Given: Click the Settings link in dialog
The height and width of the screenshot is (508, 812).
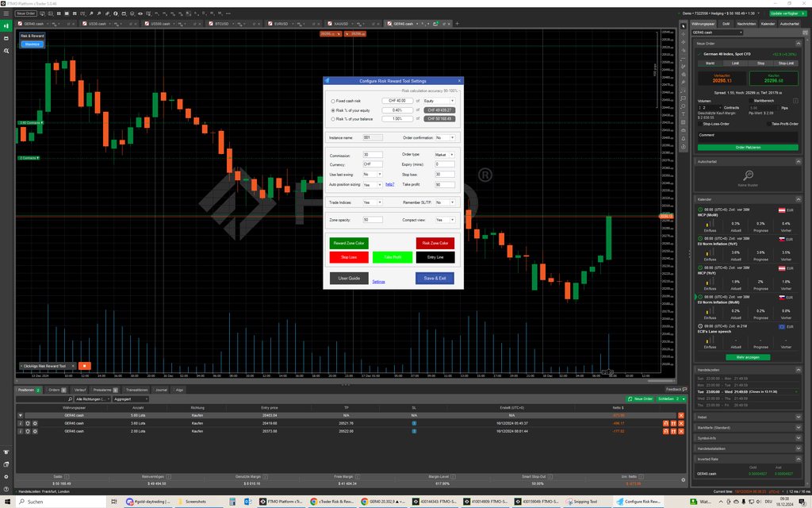Looking at the screenshot, I should (x=378, y=282).
